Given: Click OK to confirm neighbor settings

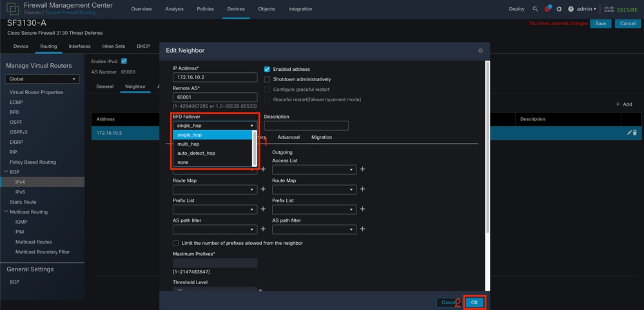Looking at the screenshot, I should coord(474,302).
